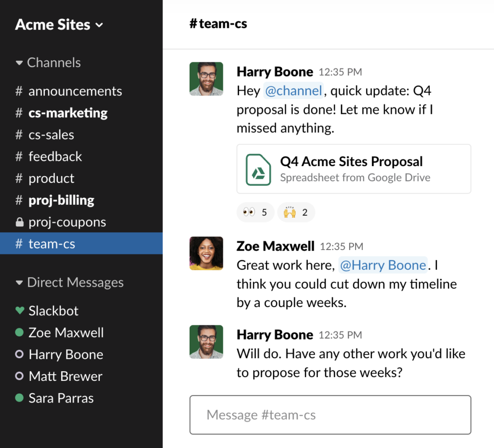Open the Q4 Acme Sites Proposal attachment
494x448 pixels.
354,169
